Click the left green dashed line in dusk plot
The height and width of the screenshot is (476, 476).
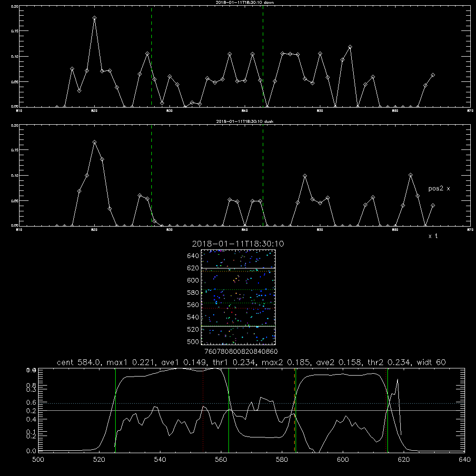coord(152,176)
